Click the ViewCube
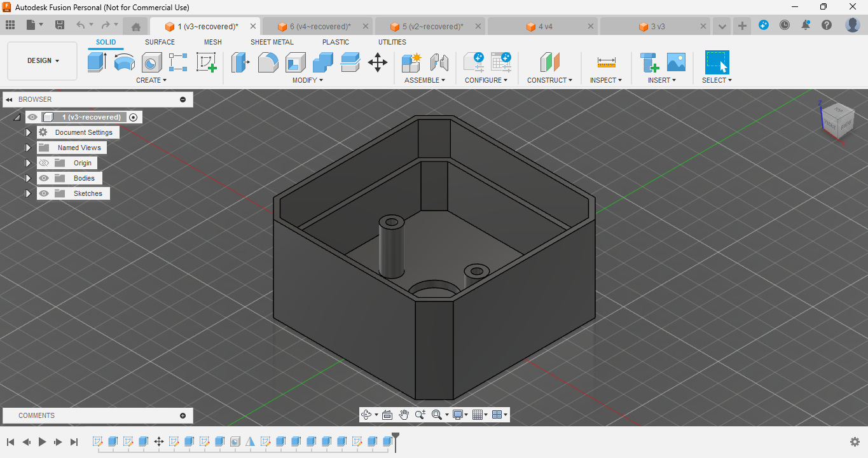The height and width of the screenshot is (458, 868). [837, 120]
